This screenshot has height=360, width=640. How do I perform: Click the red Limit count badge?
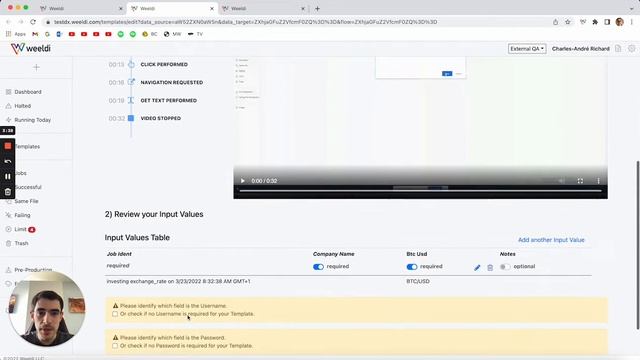(32, 229)
